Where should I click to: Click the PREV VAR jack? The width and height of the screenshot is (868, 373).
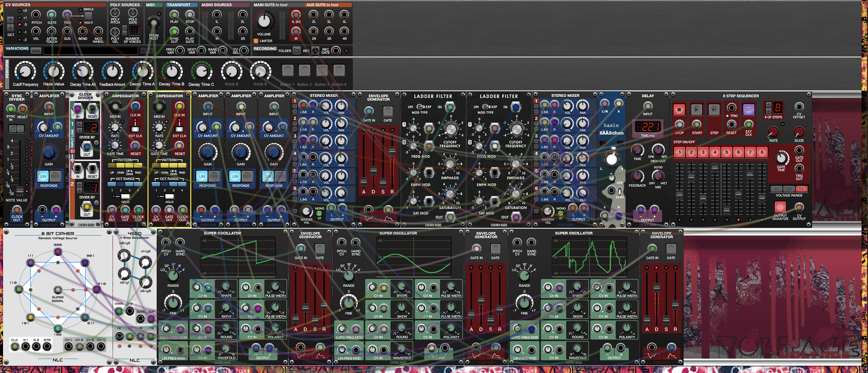(180, 51)
